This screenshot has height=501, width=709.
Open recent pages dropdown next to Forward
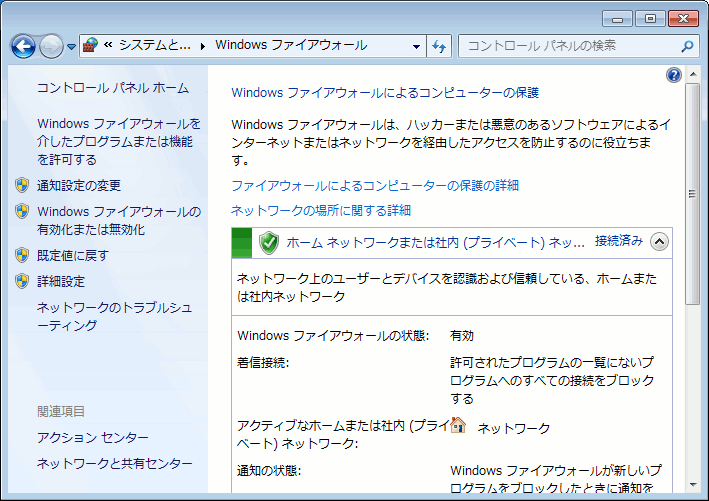[71, 47]
